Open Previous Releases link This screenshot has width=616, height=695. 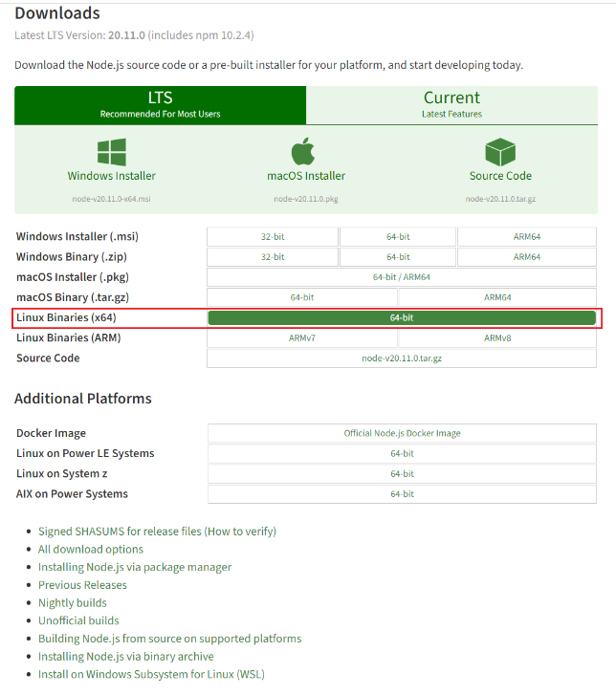(82, 585)
